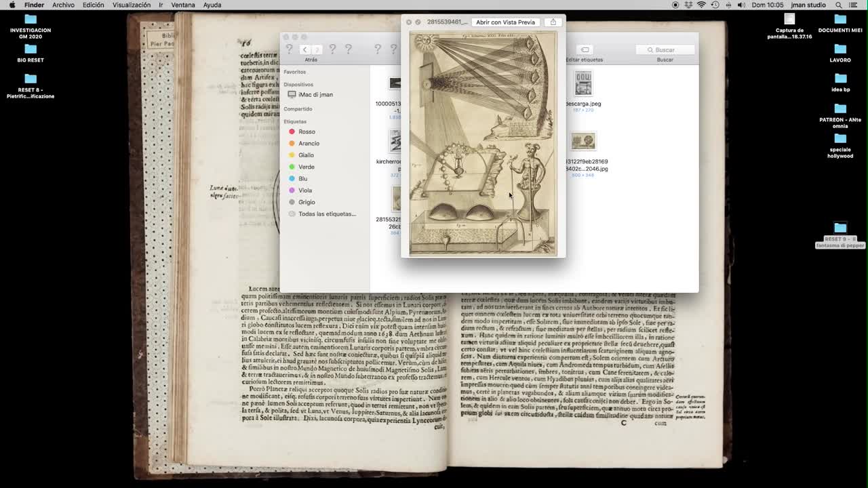This screenshot has width=868, height=488.
Task: Click the Finder Buscar search field
Action: tap(665, 49)
